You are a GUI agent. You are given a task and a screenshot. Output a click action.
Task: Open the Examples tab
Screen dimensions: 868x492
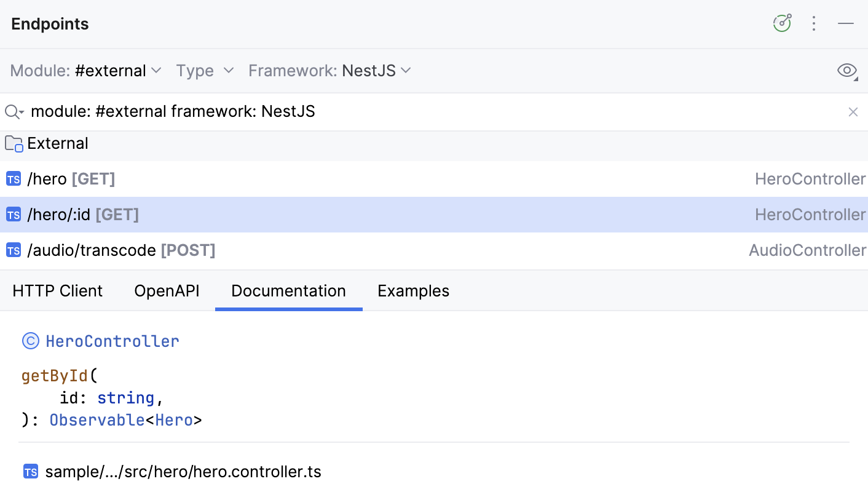click(x=413, y=290)
